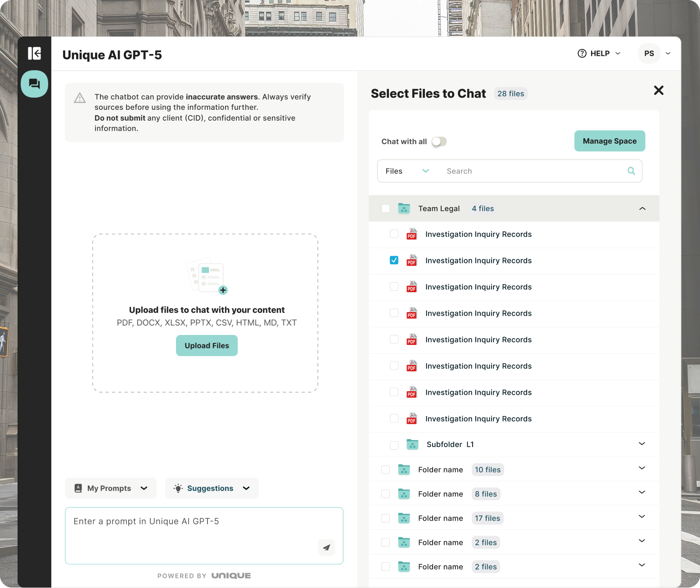Toggle the Chat with all switch

point(439,142)
